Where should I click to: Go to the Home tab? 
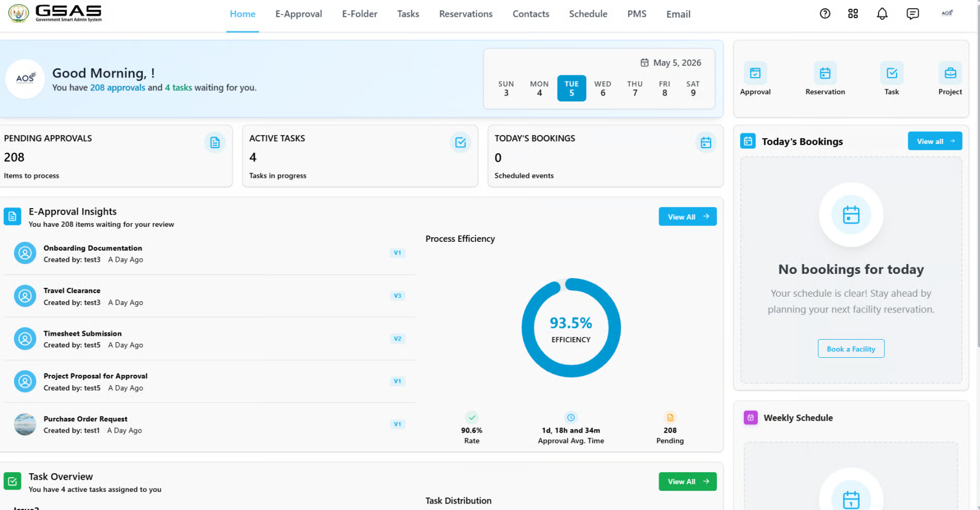(x=243, y=14)
